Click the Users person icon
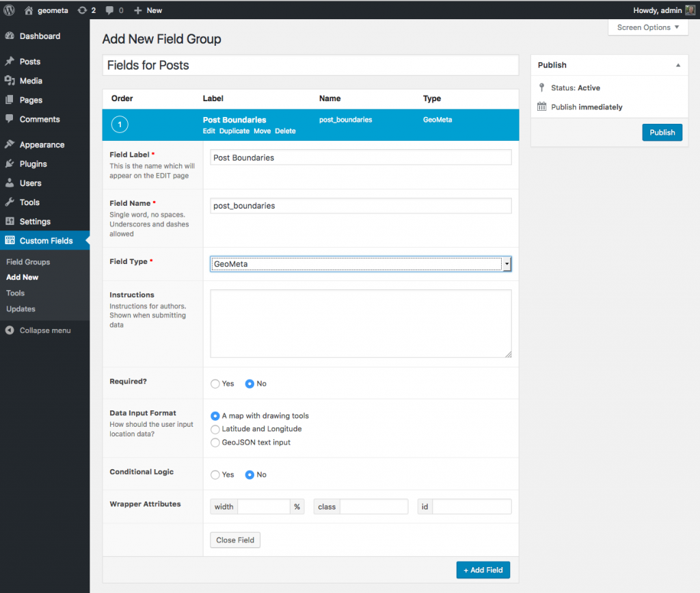The image size is (700, 593). click(10, 183)
